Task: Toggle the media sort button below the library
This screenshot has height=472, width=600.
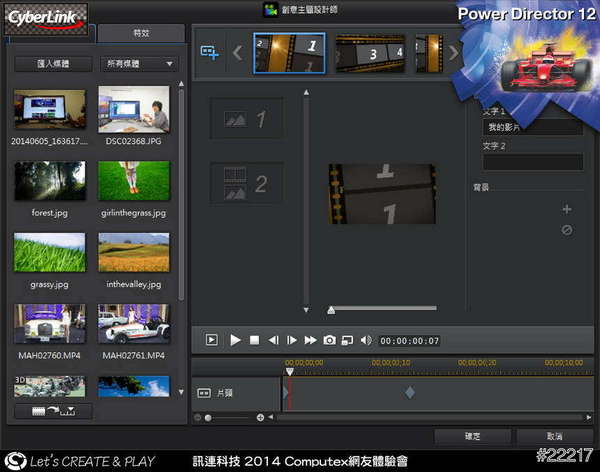Action: [x=54, y=411]
